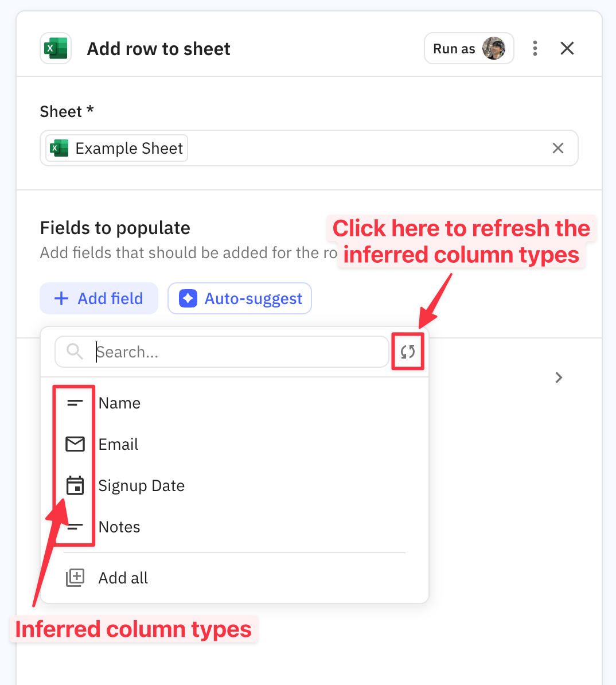Click the Excel icon in Example Sheet chip
This screenshot has width=616, height=685.
[x=59, y=148]
